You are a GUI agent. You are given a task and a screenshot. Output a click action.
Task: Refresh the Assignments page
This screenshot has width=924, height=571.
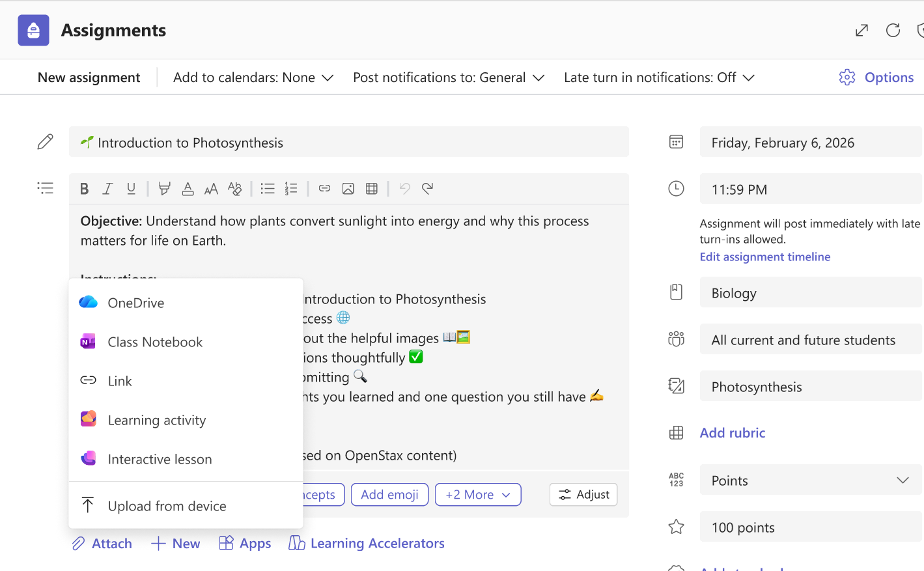point(893,31)
